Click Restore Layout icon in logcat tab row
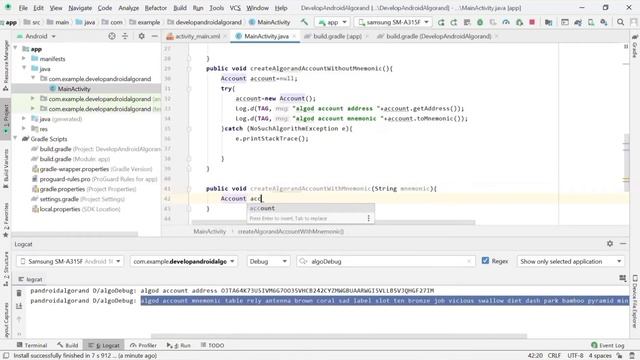This screenshot has height=360, width=640. coord(622,278)
